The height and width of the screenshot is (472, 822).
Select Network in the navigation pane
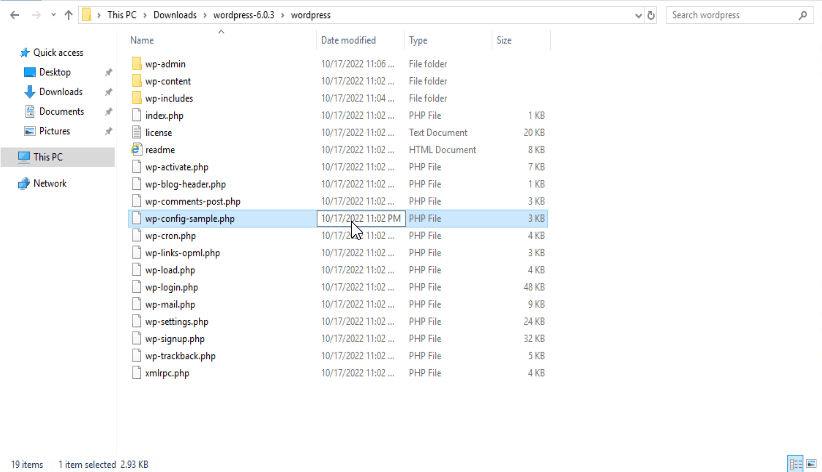(x=50, y=183)
